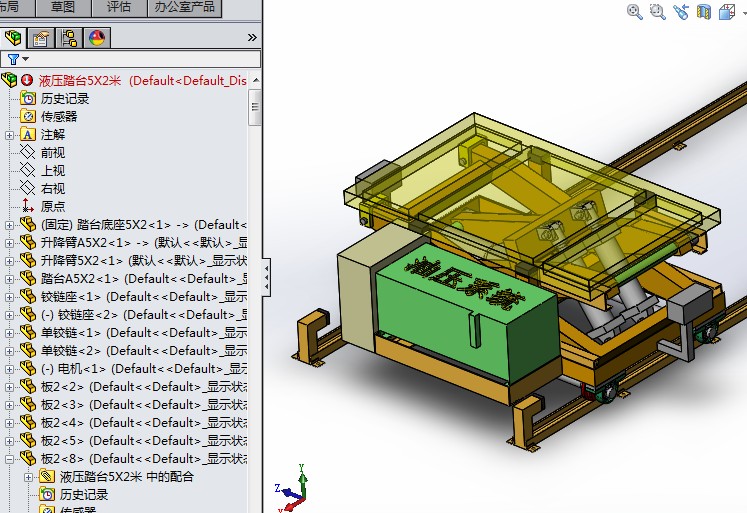Viewport: 747px width, 513px height.
Task: Select the top-level 历史记录 folder
Action: coord(65,99)
